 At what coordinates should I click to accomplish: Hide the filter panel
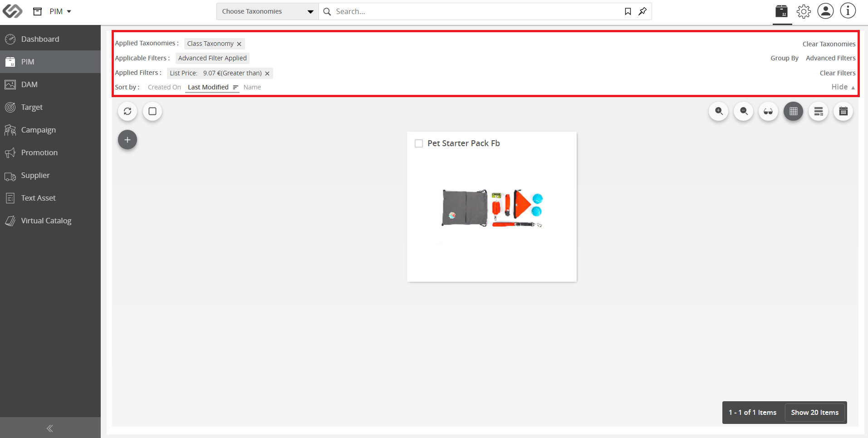coord(843,87)
